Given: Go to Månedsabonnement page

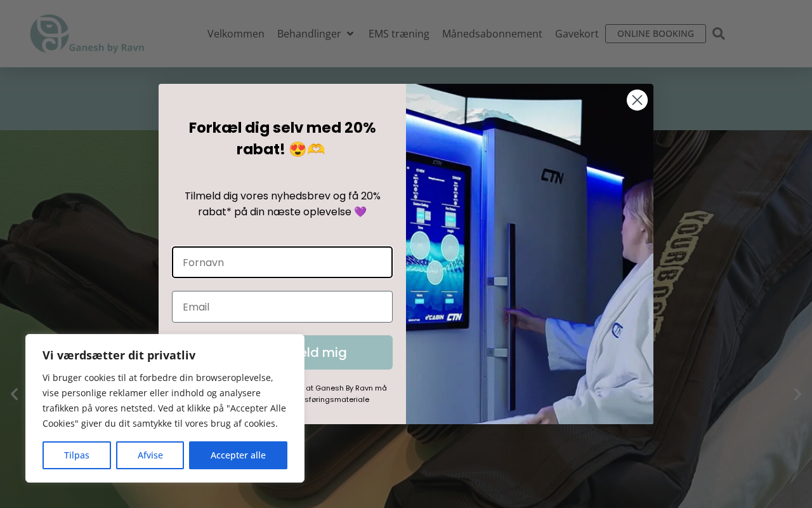Looking at the screenshot, I should (x=492, y=34).
